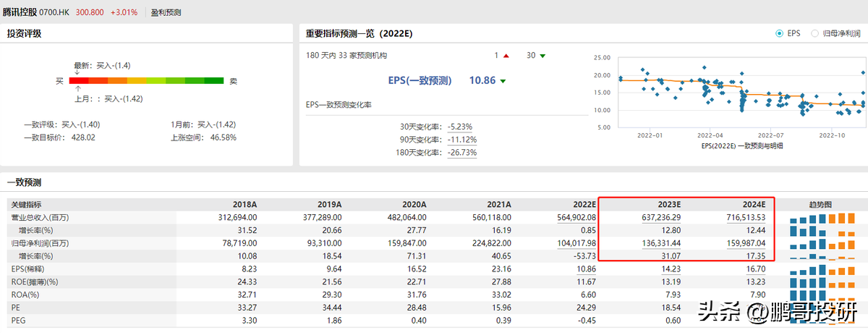Click the 腾讯控股 stock name

pos(19,12)
